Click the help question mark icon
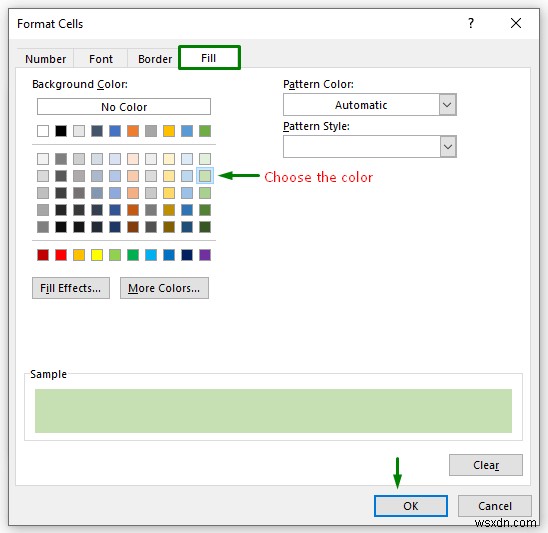Viewport: 548px width, 533px height. (471, 23)
